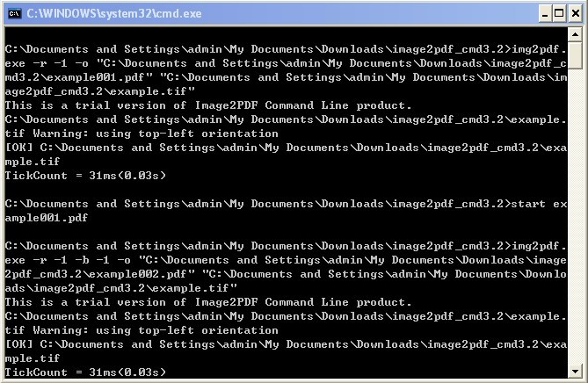
Task: Click the ample001.pdf line after start command
Action: tap(47, 218)
